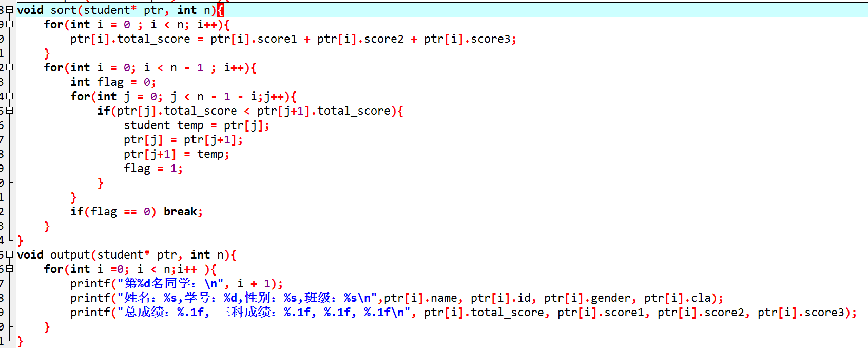868x348 pixels.
Task: Click the function name 'output' in its declaration
Action: [70, 254]
